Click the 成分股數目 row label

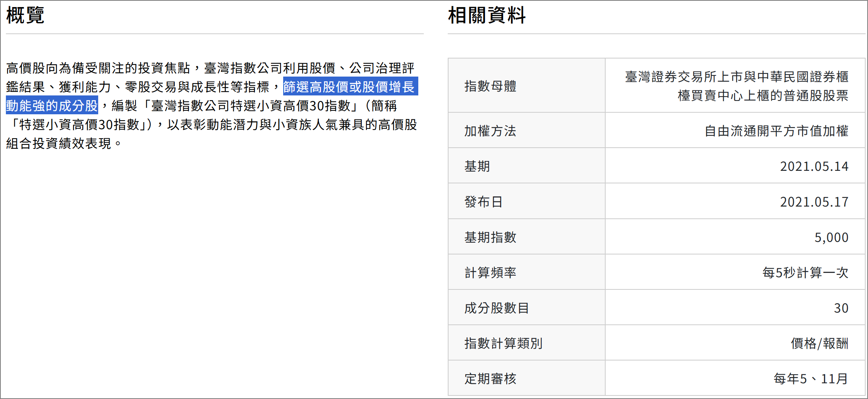pyautogui.click(x=496, y=307)
